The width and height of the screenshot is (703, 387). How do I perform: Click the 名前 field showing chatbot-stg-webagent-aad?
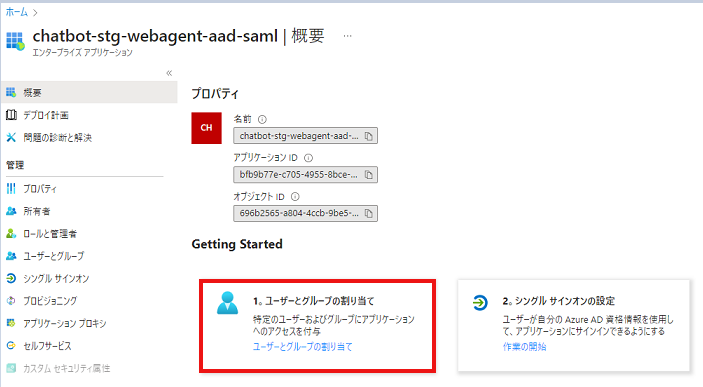coord(305,136)
